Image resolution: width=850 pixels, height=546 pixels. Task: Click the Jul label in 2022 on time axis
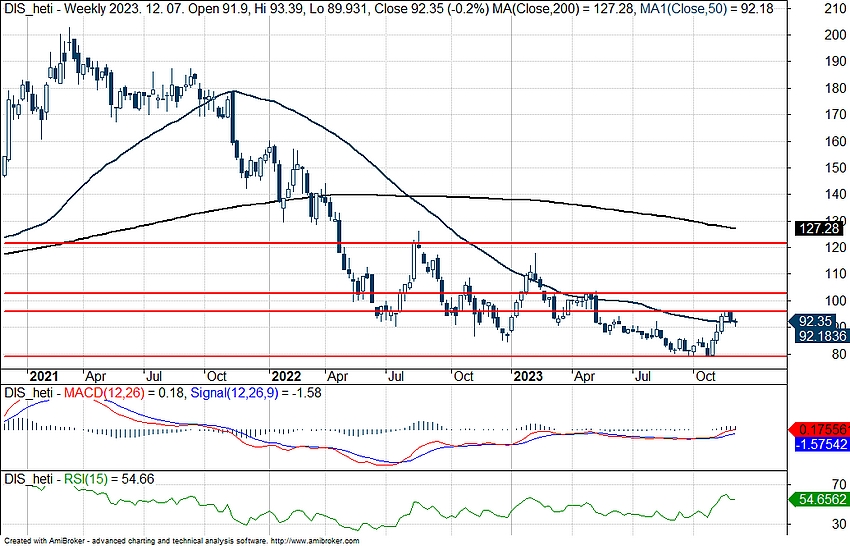[396, 376]
